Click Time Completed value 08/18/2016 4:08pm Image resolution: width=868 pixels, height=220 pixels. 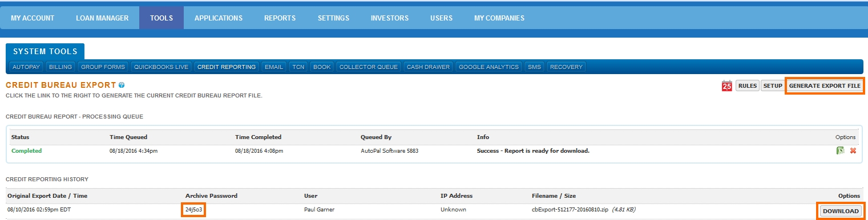259,151
